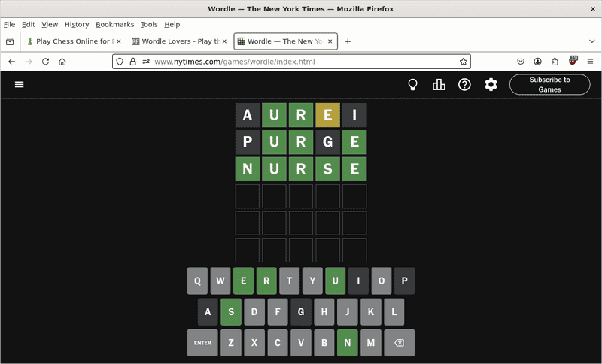Tap the Q key on Wordle keyboard
This screenshot has height=364, width=602.
(x=197, y=281)
